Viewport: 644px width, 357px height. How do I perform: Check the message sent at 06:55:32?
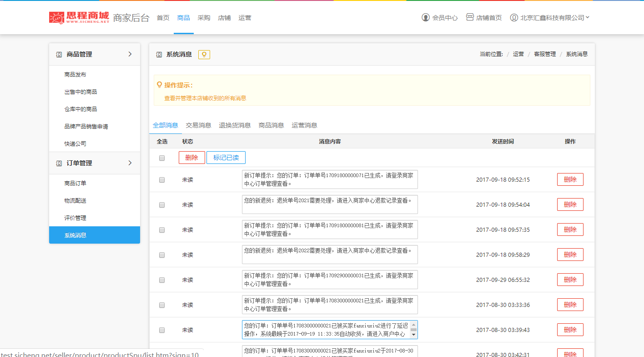coord(162,280)
